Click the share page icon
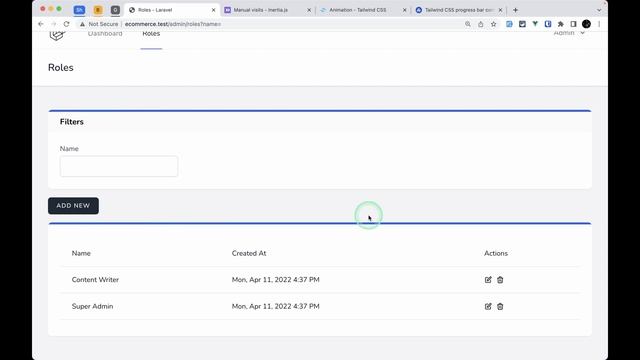Viewport: 640px width, 360px height. click(x=480, y=24)
